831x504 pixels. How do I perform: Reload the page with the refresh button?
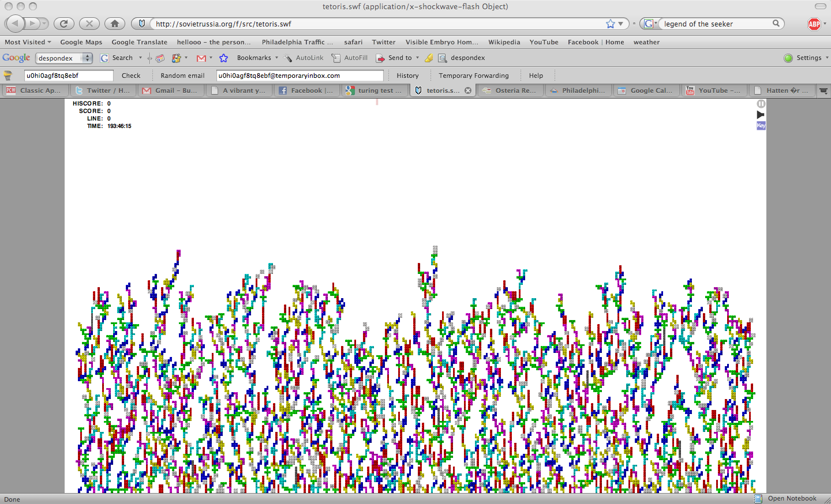tap(64, 24)
